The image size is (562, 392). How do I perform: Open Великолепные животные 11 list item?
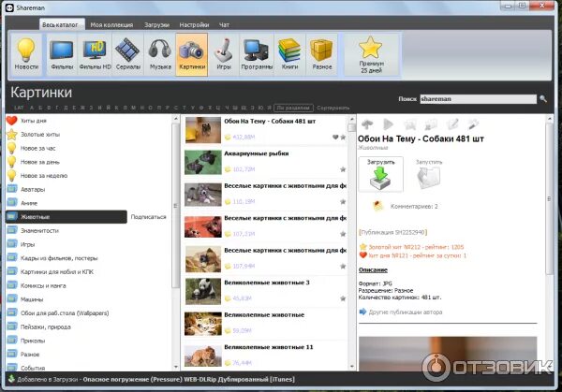[265, 356]
